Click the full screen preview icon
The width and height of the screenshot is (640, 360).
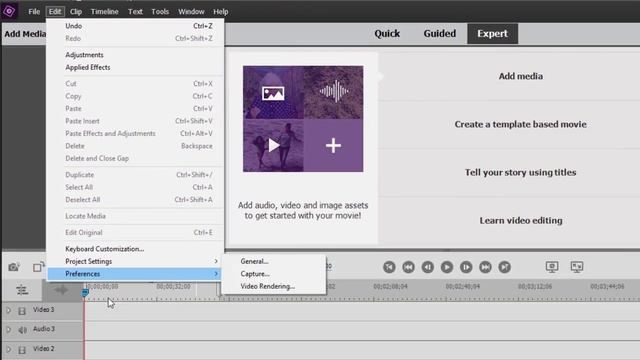point(577,267)
